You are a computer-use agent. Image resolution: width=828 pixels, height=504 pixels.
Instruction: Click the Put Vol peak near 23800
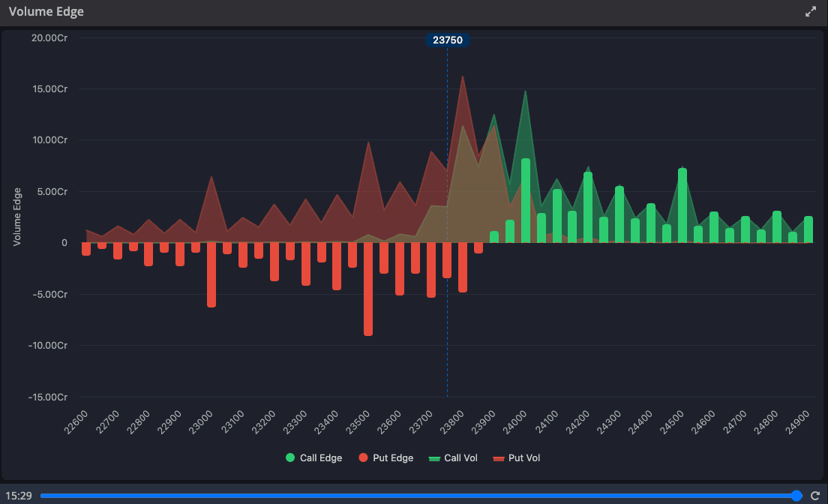(x=463, y=78)
